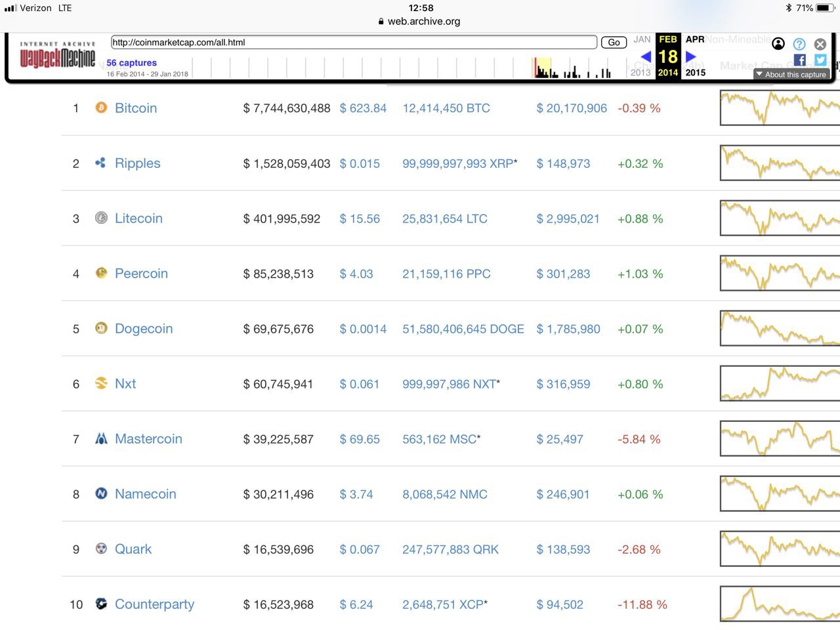Click the Dogecoin logo icon
840x630 pixels.
click(x=101, y=328)
